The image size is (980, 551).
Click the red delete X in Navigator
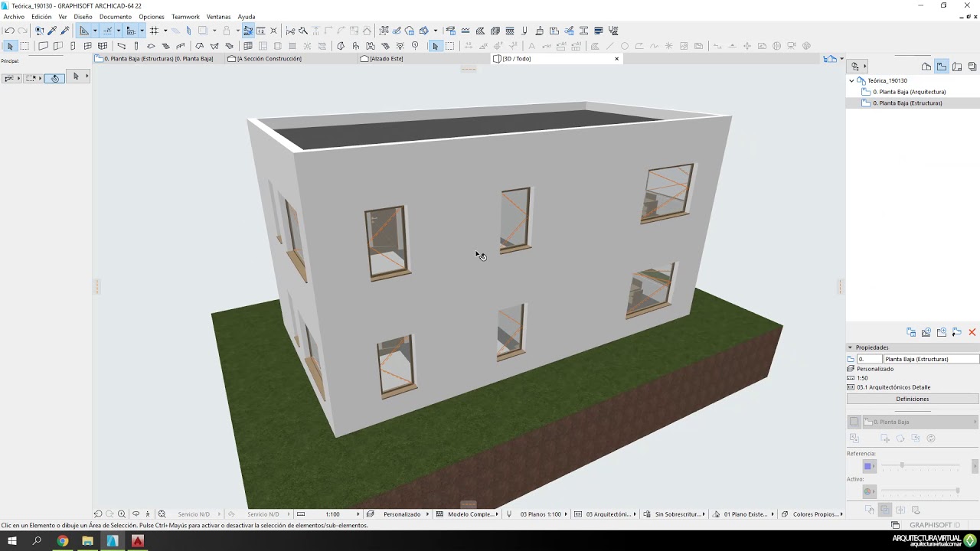point(972,332)
